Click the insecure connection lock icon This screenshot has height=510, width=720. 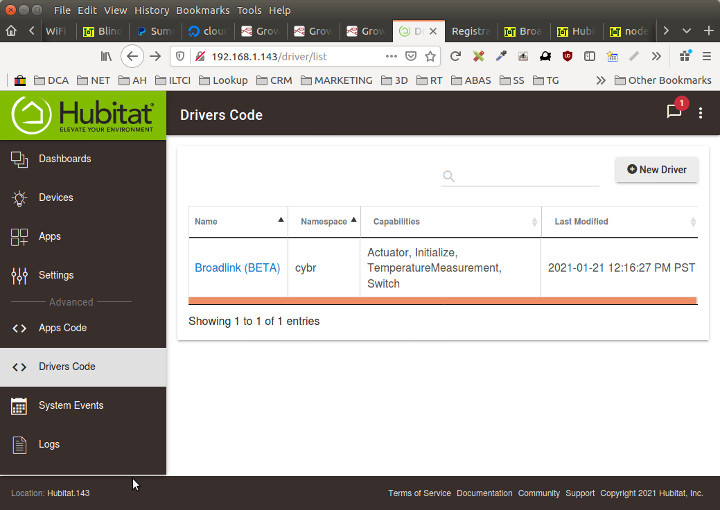(200, 56)
